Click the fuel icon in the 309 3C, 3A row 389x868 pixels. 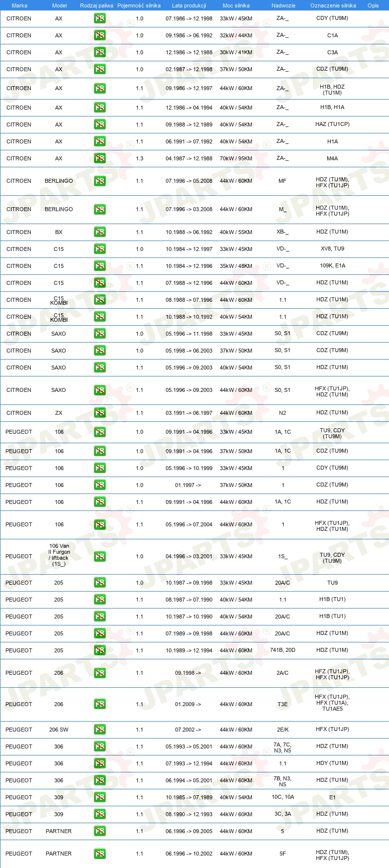(x=99, y=814)
